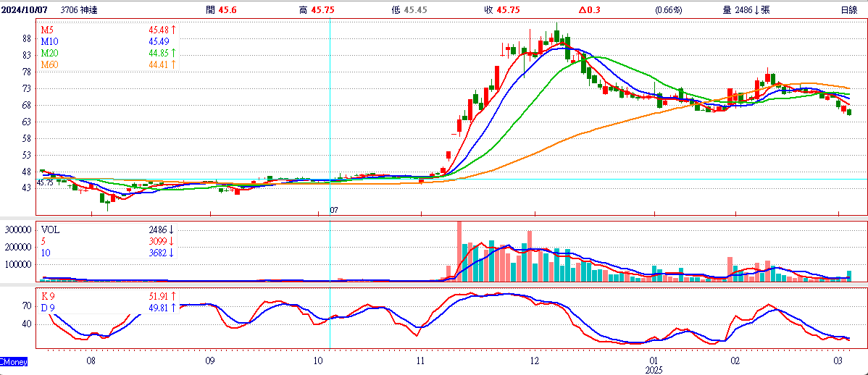
Task: Click the 03 month label on time axis
Action: (x=839, y=361)
